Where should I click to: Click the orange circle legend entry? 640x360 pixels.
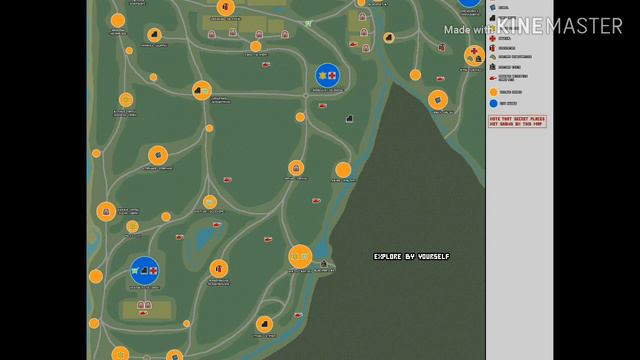[x=493, y=92]
